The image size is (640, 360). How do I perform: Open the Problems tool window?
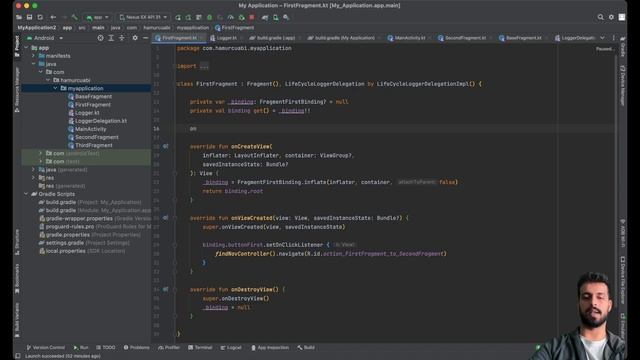(136, 348)
